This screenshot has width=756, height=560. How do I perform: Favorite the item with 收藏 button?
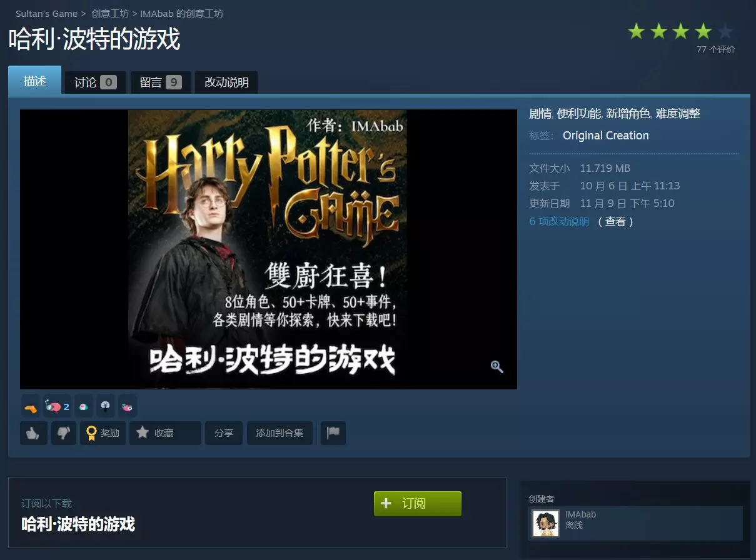pos(165,432)
